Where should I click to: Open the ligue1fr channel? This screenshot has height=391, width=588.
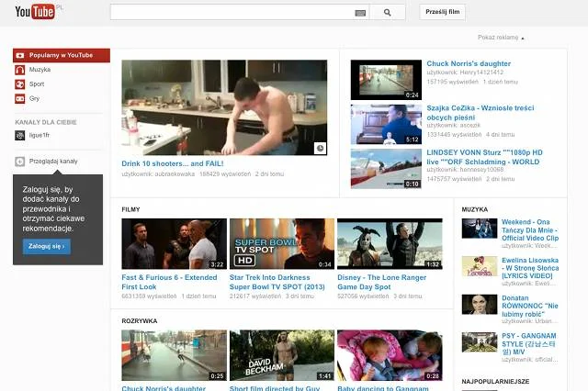pyautogui.click(x=40, y=135)
